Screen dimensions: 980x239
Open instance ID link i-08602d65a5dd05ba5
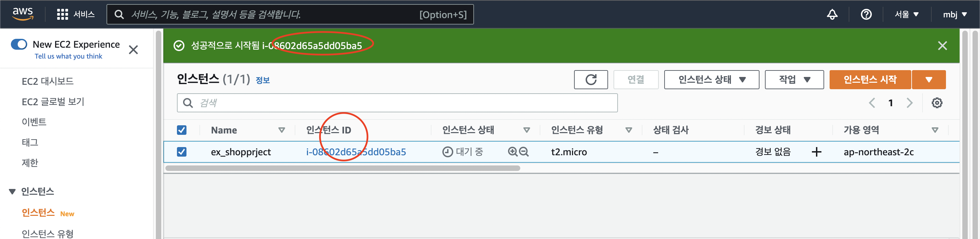click(x=356, y=152)
